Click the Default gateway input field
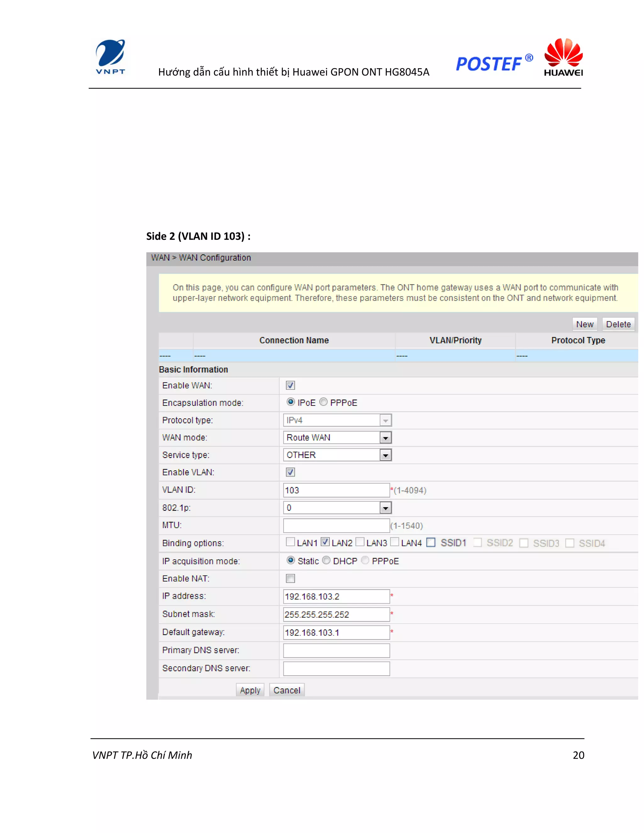The image size is (644, 833). click(336, 632)
